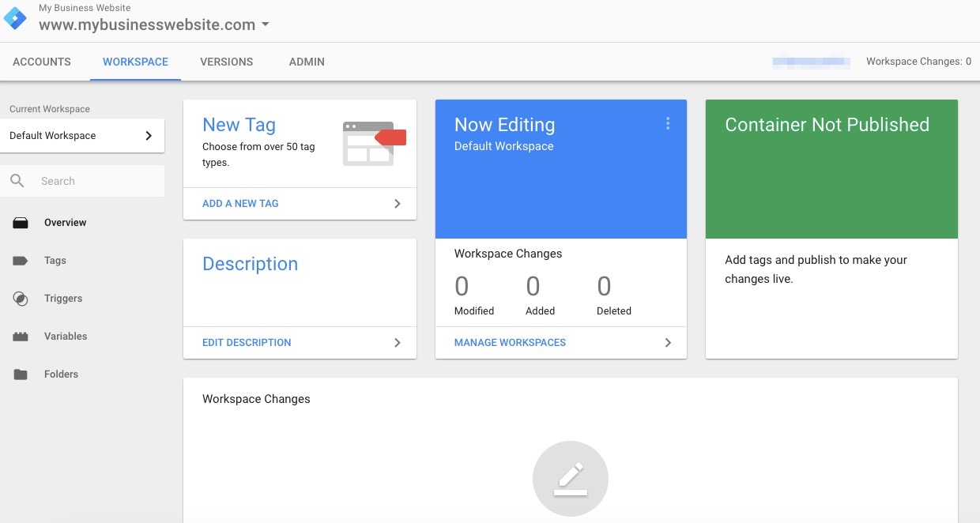Click the Triggers circle icon
Viewport: 980px width, 523px height.
tap(21, 299)
